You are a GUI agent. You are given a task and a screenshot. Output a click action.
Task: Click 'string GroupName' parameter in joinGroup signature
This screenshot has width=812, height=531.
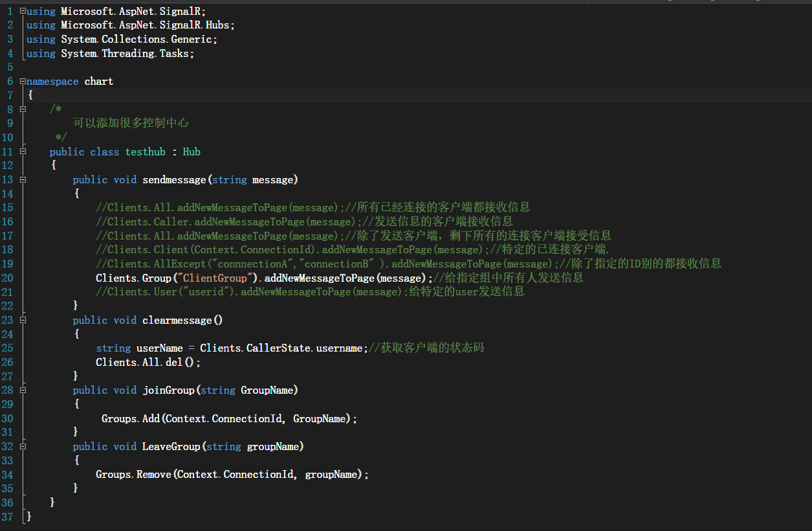247,390
